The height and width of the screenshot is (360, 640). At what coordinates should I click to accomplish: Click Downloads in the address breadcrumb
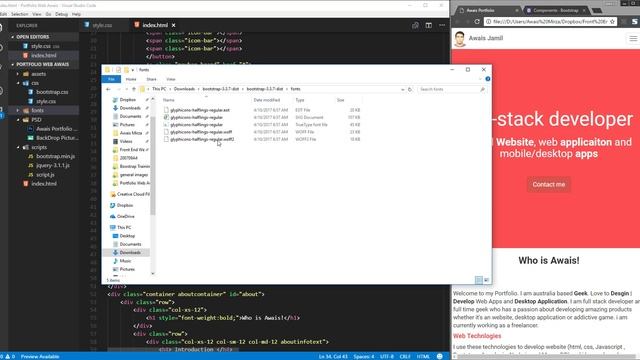click(x=184, y=89)
